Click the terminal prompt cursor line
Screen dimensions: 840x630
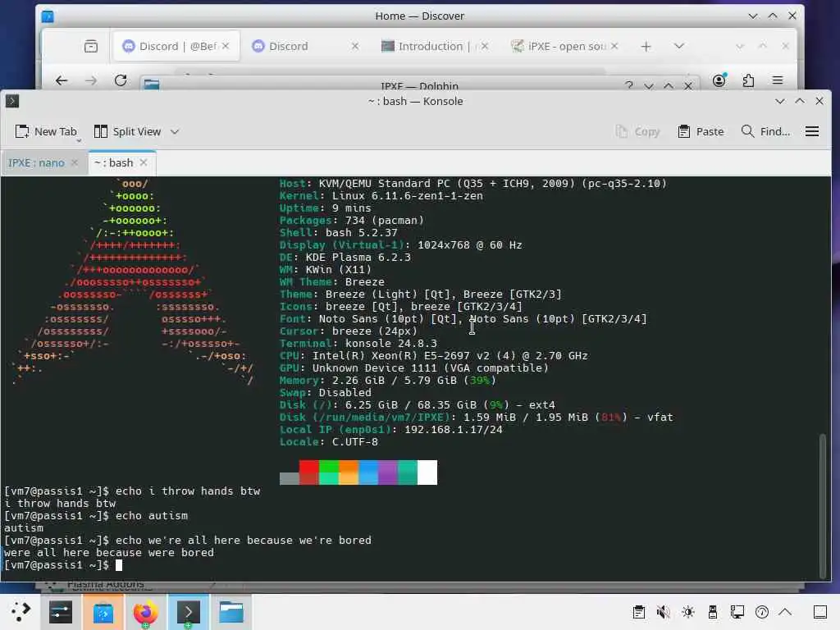click(63, 565)
